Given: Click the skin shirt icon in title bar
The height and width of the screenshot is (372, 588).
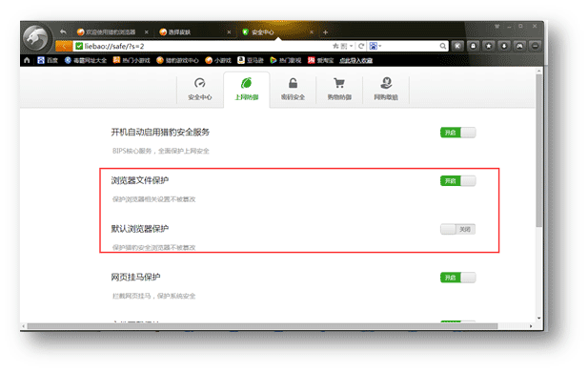Looking at the screenshot, I should coord(497,27).
